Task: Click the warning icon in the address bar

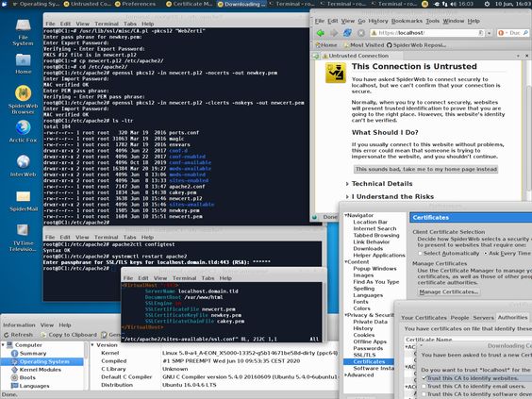Action: [374, 33]
